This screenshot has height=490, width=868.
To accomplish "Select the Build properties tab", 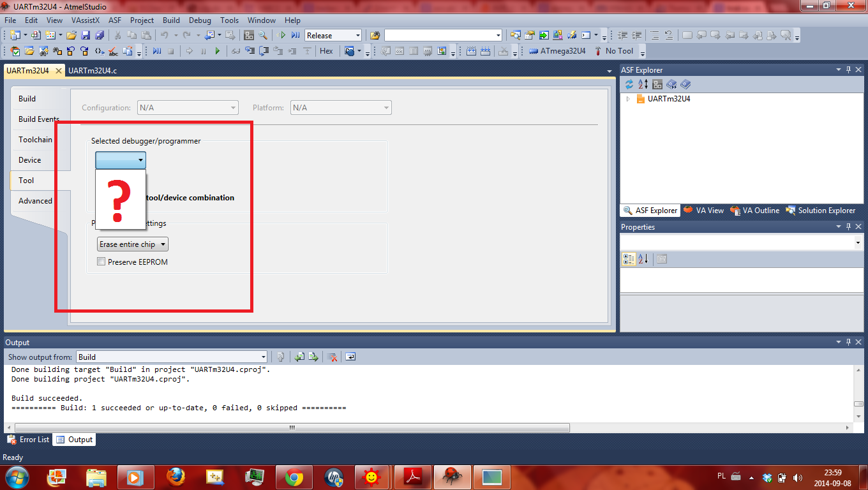I will (x=27, y=99).
